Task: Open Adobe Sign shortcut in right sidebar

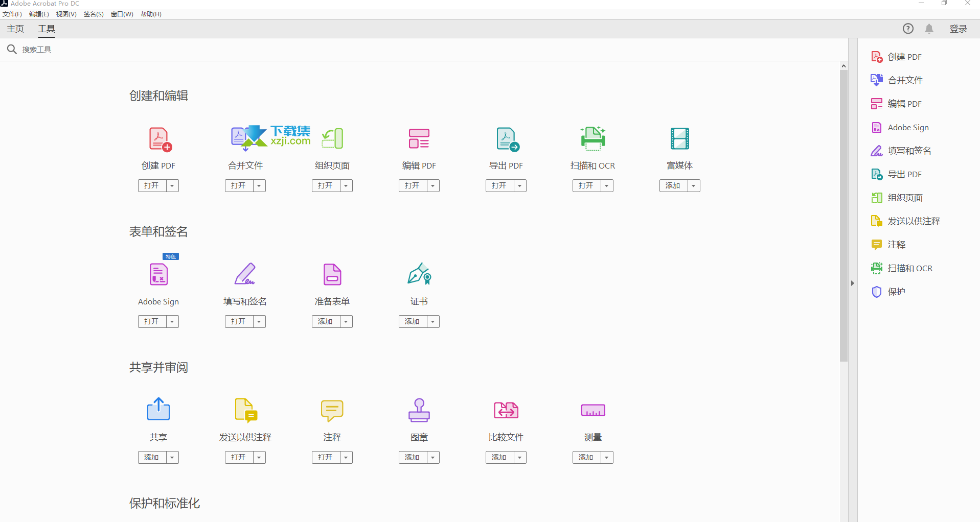Action: (x=900, y=127)
